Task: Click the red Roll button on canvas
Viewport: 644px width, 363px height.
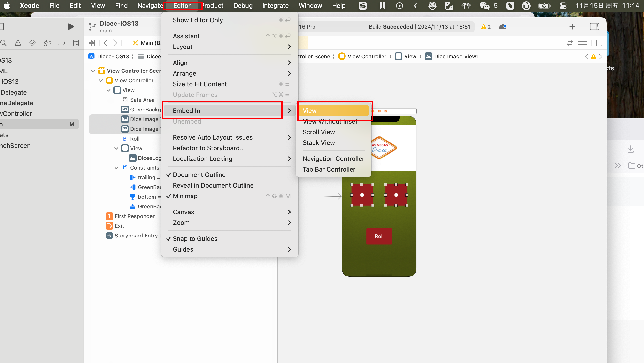Action: (379, 236)
